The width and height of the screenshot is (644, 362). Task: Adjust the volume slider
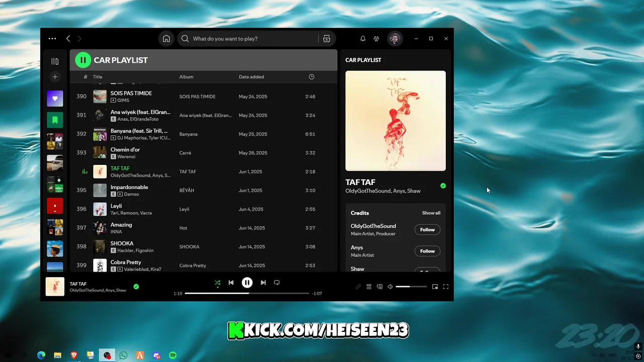[x=411, y=287]
